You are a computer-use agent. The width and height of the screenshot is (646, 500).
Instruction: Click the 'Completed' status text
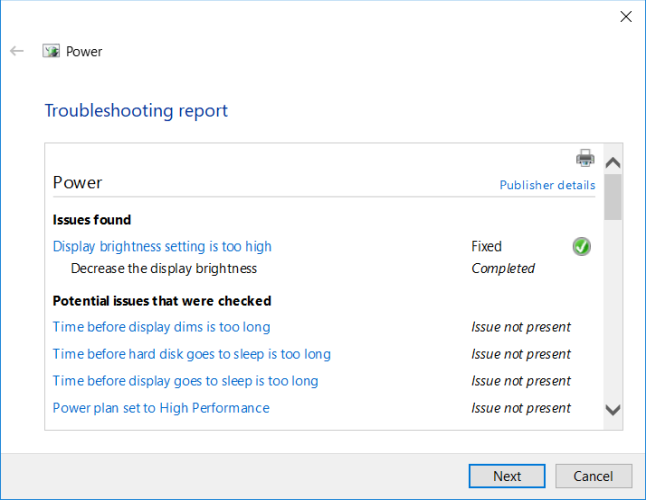(503, 269)
